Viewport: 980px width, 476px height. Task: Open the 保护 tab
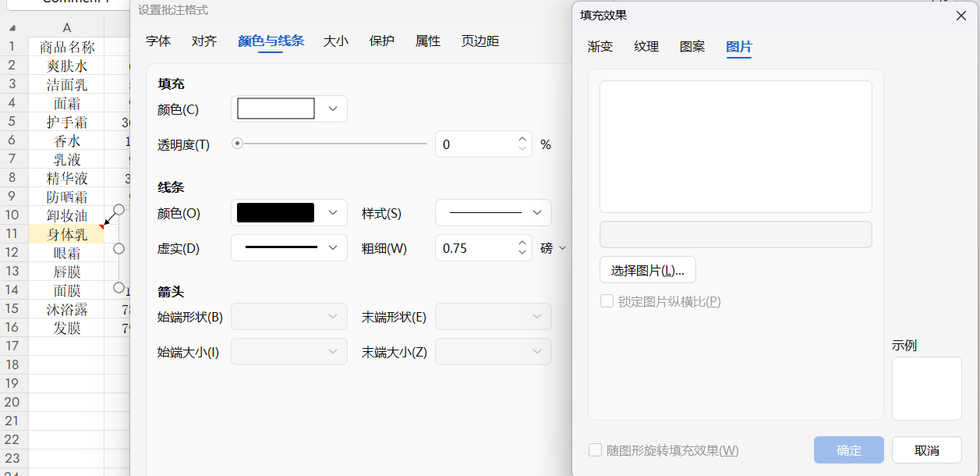click(381, 41)
